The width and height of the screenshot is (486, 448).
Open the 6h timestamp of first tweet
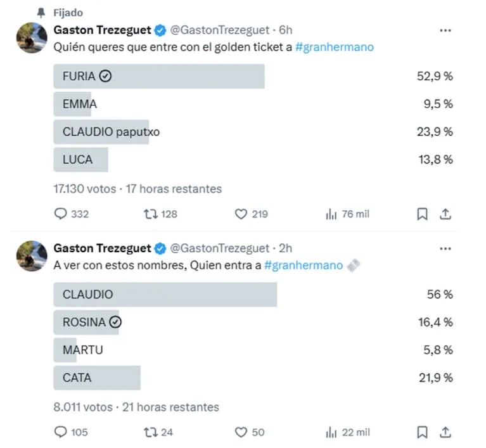[286, 30]
